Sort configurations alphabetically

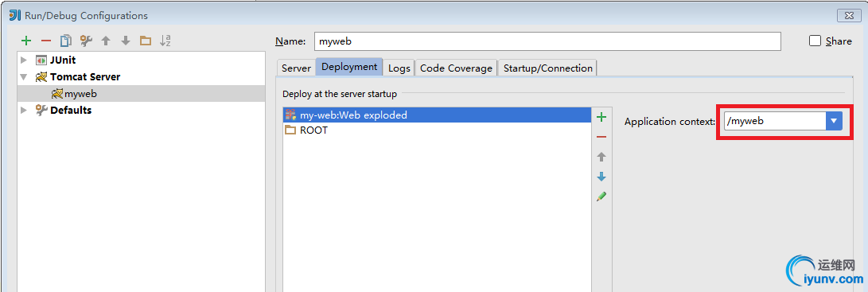click(x=165, y=41)
